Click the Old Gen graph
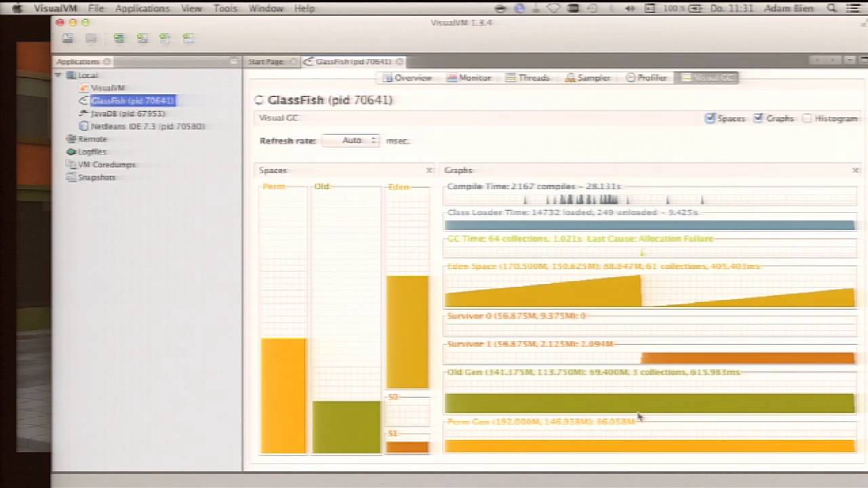 pos(650,396)
